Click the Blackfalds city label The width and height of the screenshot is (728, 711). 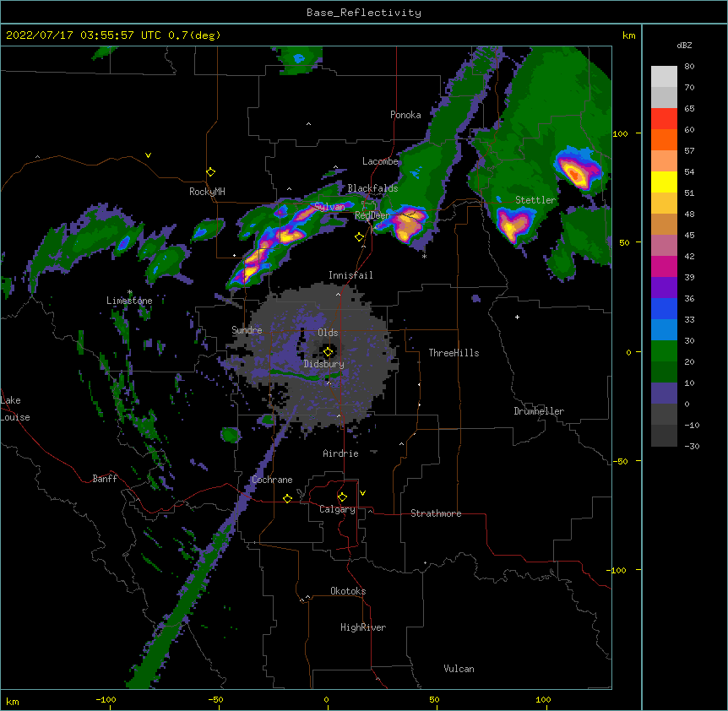pyautogui.click(x=372, y=188)
